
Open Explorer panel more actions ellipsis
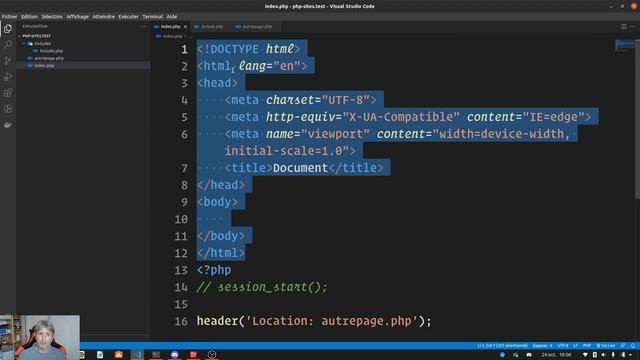click(x=142, y=27)
